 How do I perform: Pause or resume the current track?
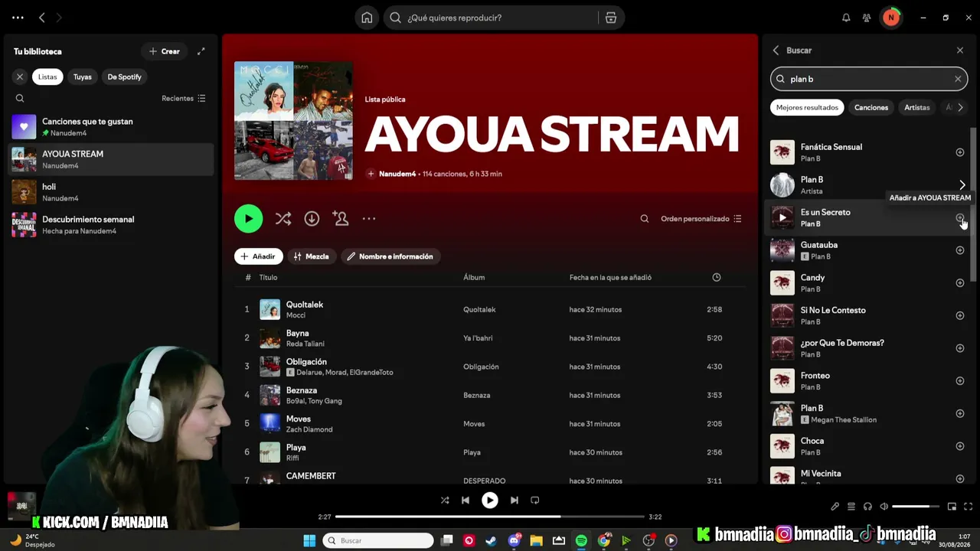pos(490,500)
